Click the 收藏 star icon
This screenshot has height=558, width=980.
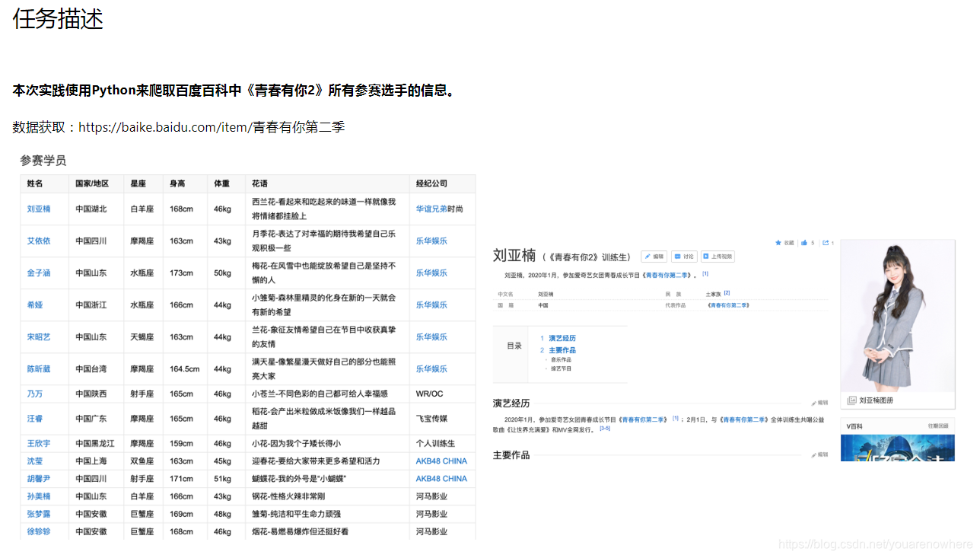click(x=778, y=243)
